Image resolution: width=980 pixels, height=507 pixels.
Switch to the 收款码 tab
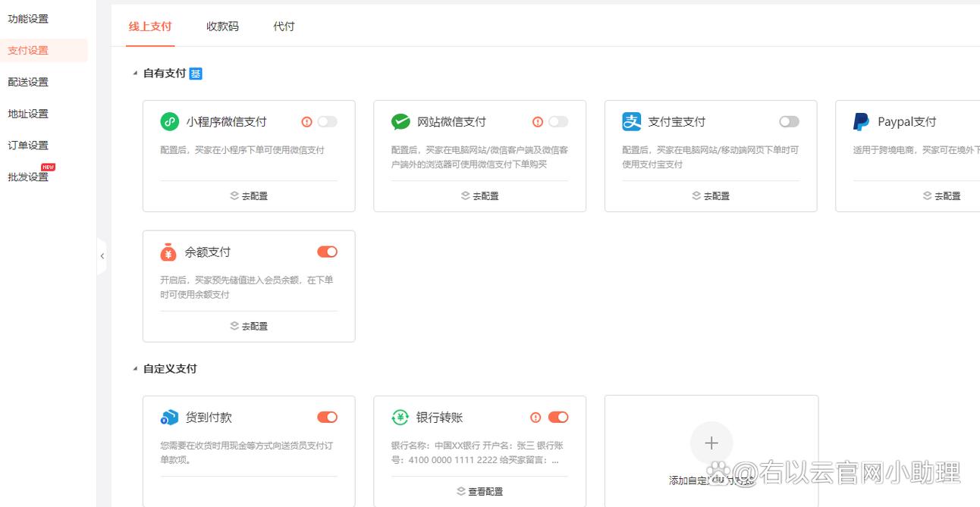pyautogui.click(x=222, y=26)
